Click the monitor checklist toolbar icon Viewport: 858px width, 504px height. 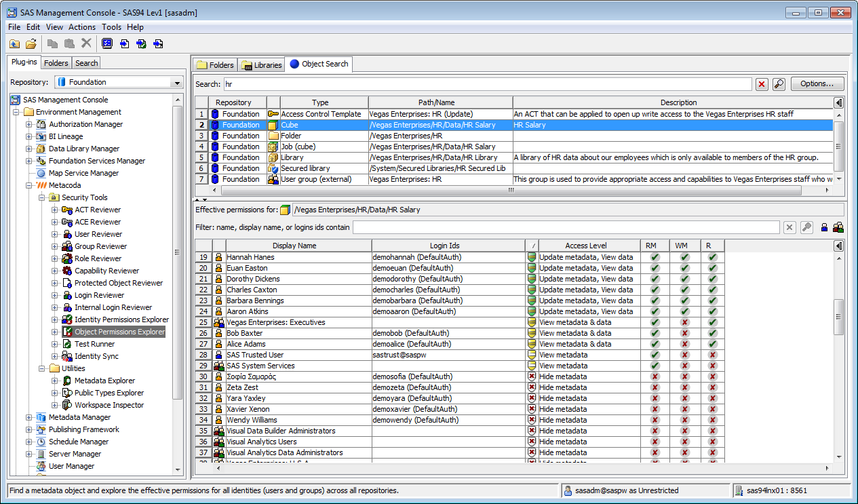tap(107, 43)
